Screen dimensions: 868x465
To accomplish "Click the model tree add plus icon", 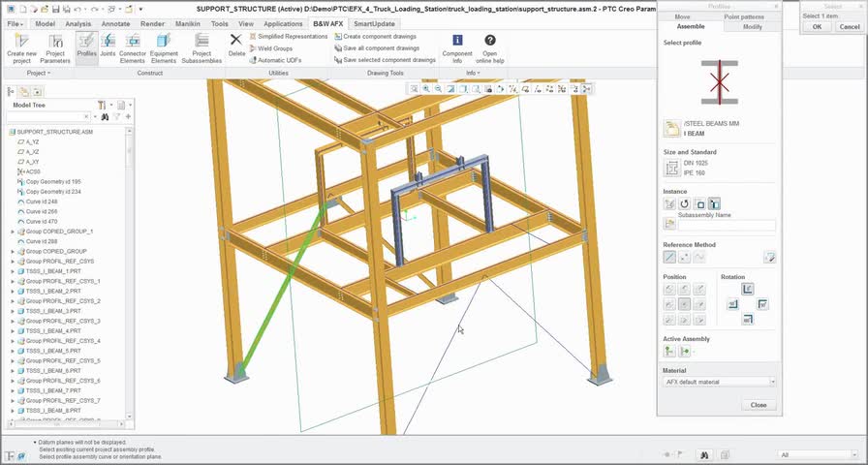I will click(x=129, y=117).
